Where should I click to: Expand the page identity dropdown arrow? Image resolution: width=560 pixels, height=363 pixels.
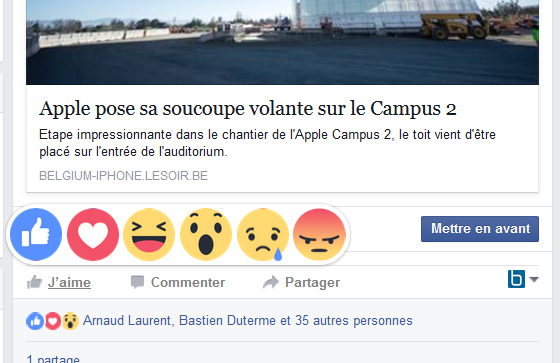point(534,279)
